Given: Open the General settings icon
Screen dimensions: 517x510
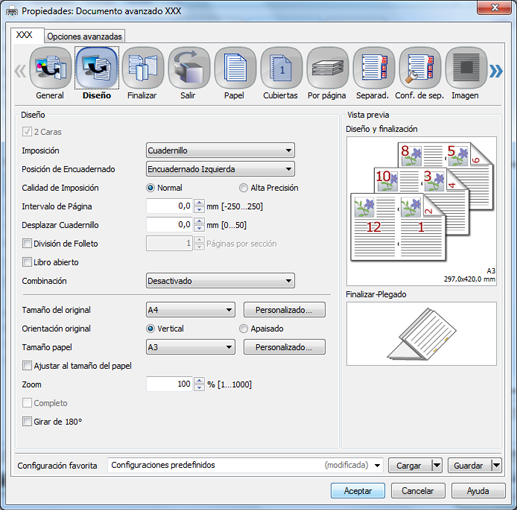Looking at the screenshot, I should [50, 68].
